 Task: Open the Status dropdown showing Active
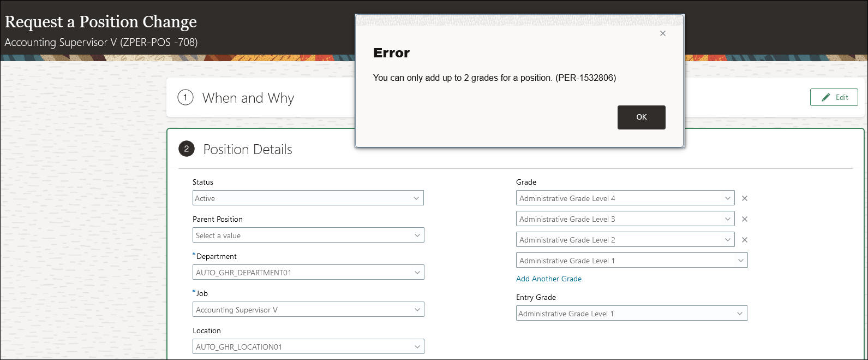click(x=308, y=198)
